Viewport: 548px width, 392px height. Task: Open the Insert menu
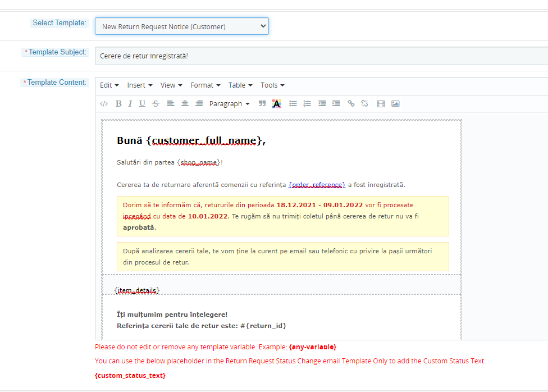click(x=140, y=85)
